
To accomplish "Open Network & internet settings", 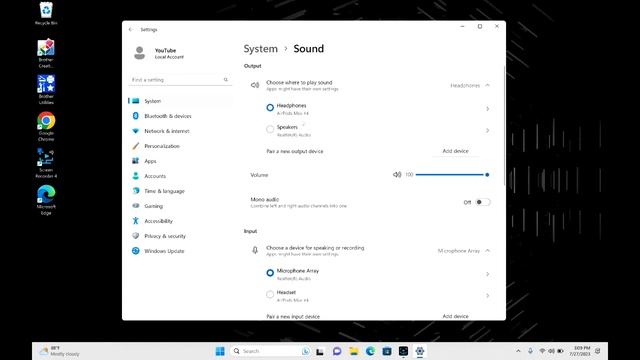I will point(180,131).
